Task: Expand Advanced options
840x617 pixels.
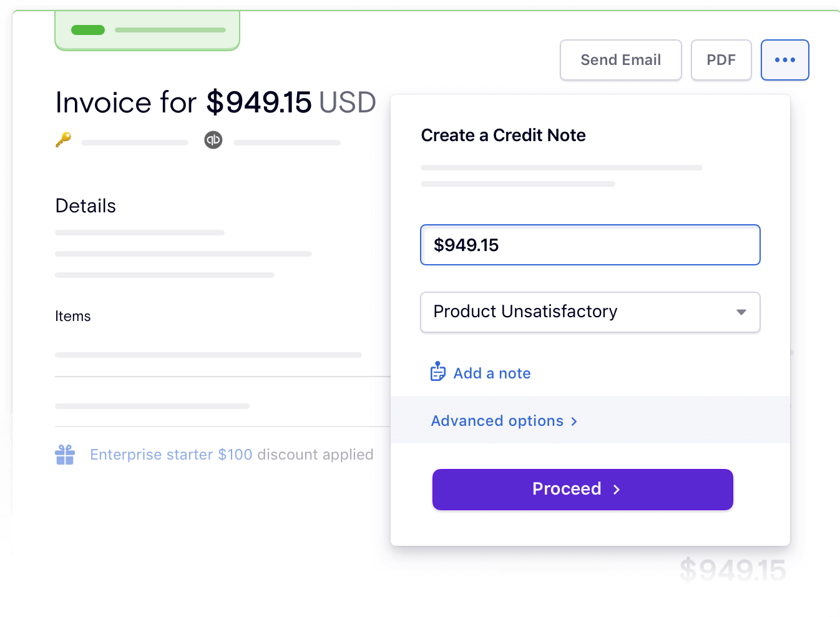Action: (x=497, y=421)
